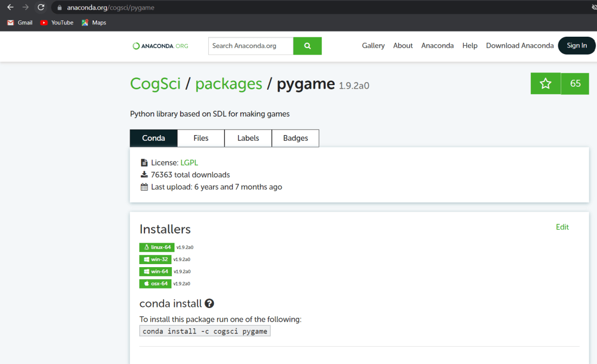The image size is (597, 364).
Task: Click the Installers heading
Action: (165, 229)
